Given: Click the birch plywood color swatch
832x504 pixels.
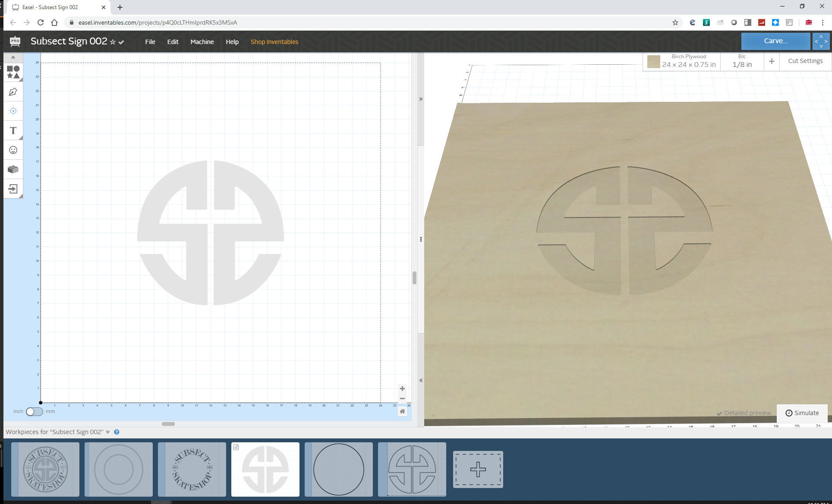Looking at the screenshot, I should 653,62.
